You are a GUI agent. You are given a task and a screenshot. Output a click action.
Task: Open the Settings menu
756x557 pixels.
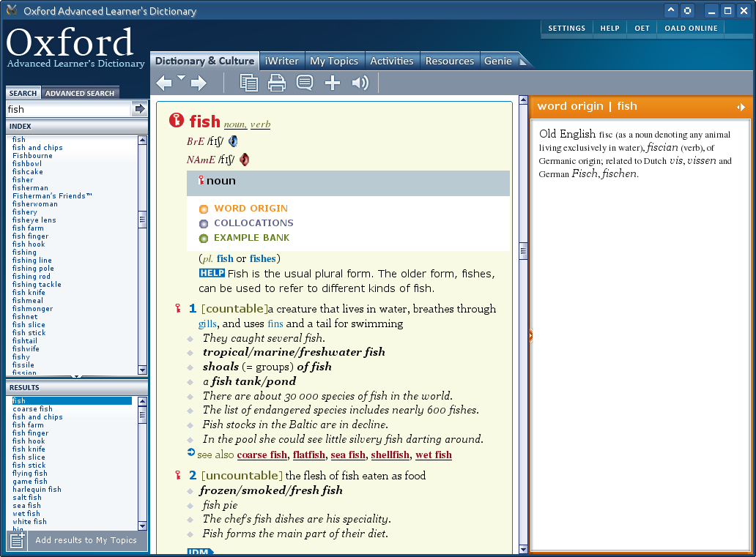(566, 28)
